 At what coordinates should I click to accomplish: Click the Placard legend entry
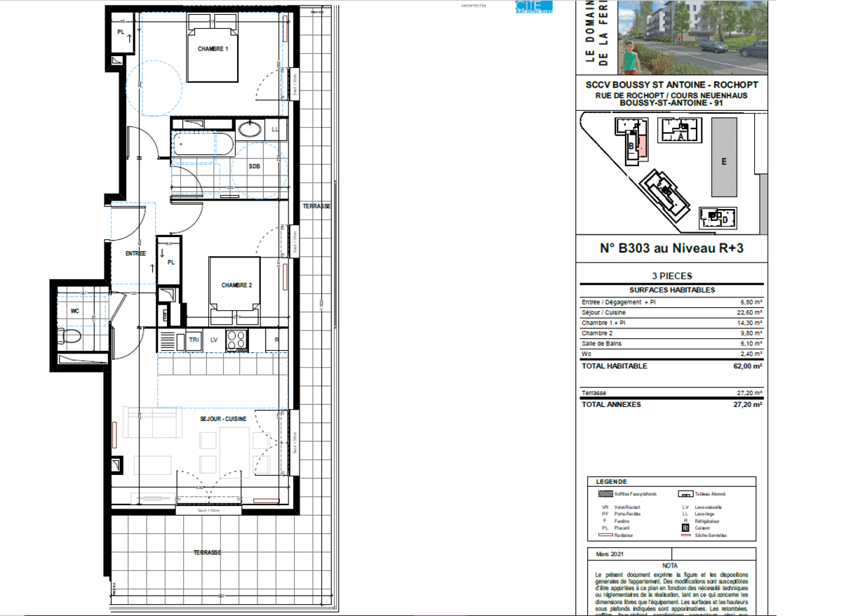(622, 528)
